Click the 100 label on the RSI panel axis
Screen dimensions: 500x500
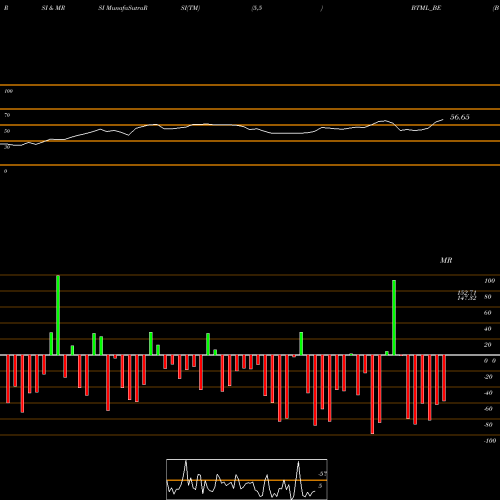(8, 91)
